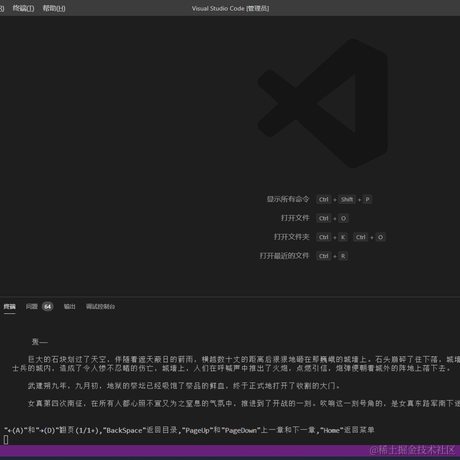Viewport: 460px width, 460px height.
Task: Click the purple status bar
Action: click(230, 451)
